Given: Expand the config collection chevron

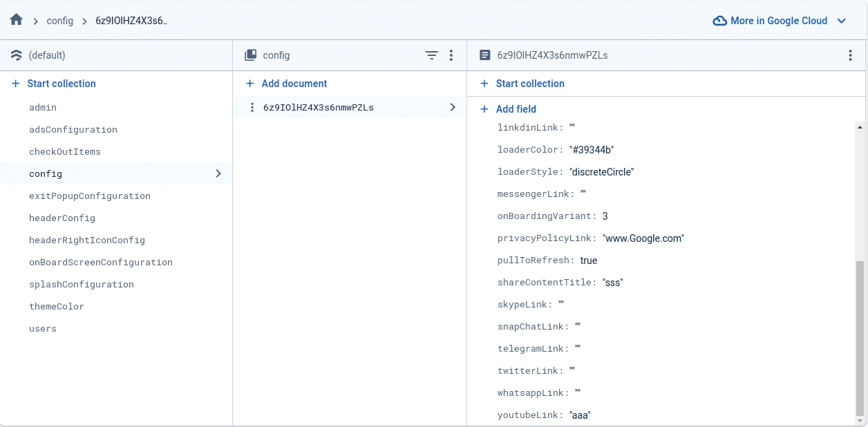Looking at the screenshot, I should pos(218,173).
